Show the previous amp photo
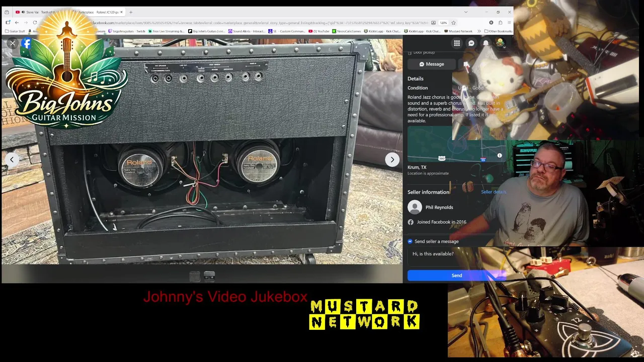Viewport: 644px width, 362px height. [x=12, y=159]
